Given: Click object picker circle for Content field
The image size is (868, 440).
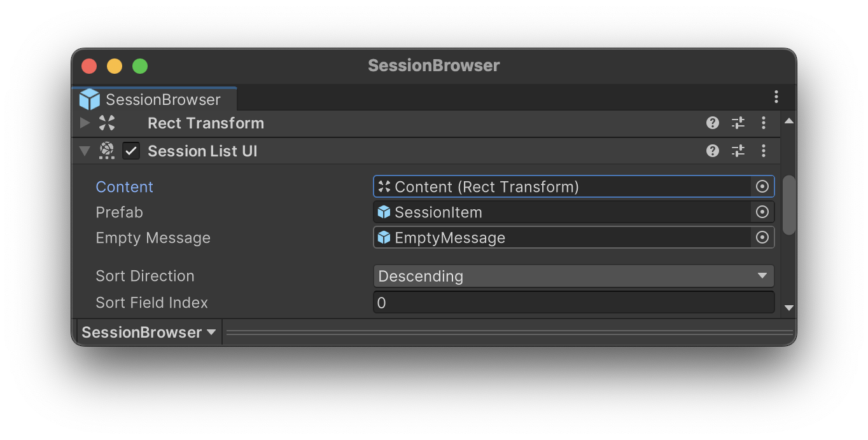Looking at the screenshot, I should click(762, 186).
